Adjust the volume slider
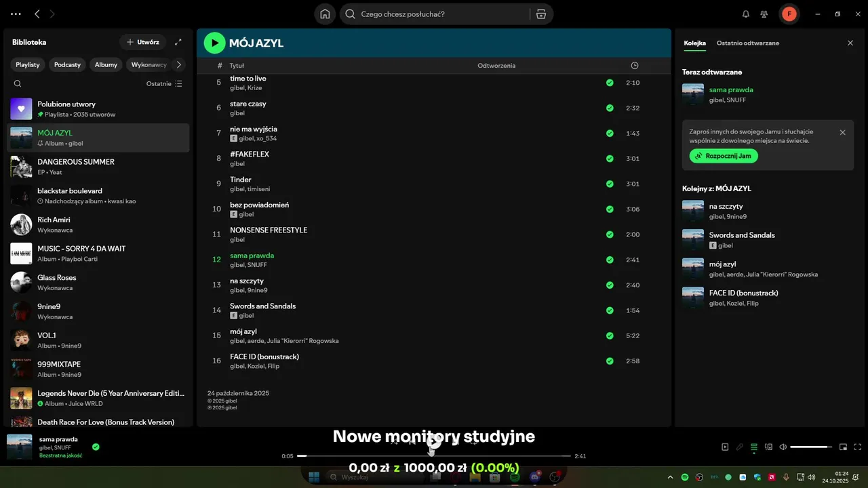The image size is (868, 488). (x=811, y=447)
